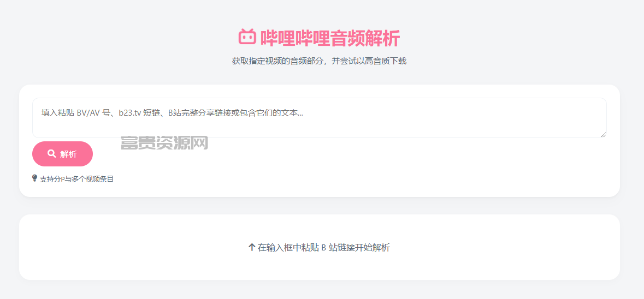Screen dimensions: 644x299
Task: Grab the textarea resize handle corner
Action: [604, 135]
